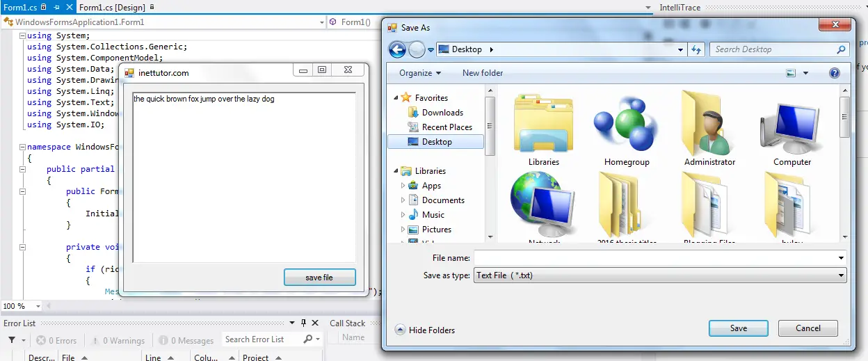Image resolution: width=868 pixels, height=361 pixels.
Task: Sort Error List by File column
Action: [x=68, y=358]
